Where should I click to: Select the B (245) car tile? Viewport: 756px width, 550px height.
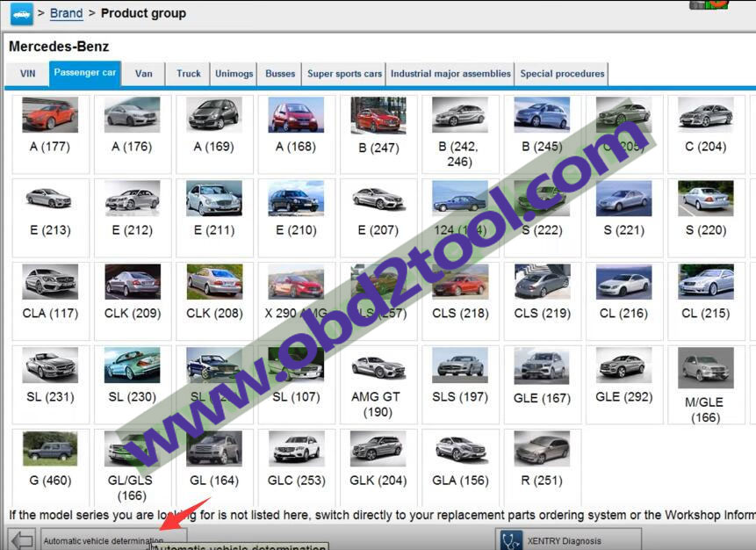(543, 134)
